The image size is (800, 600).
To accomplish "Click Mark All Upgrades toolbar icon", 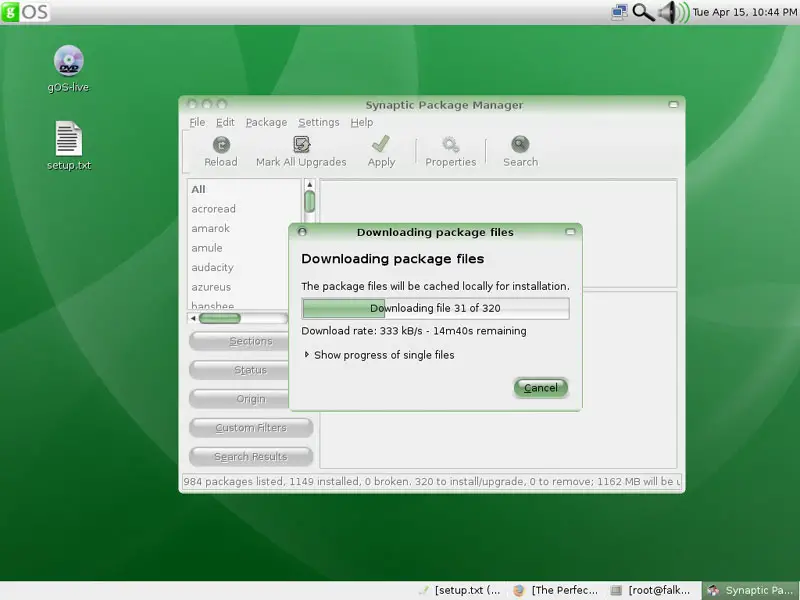I will click(302, 145).
